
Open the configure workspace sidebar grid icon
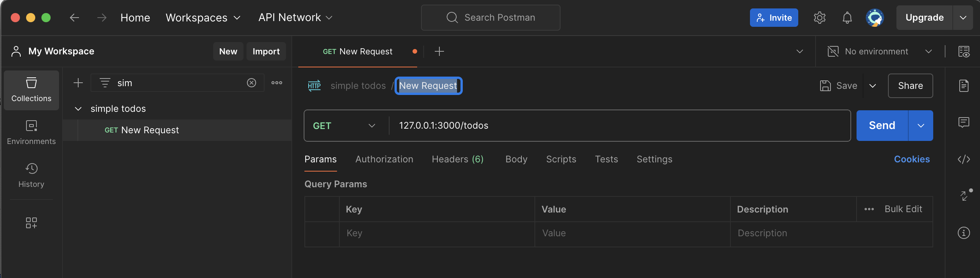[x=31, y=223]
